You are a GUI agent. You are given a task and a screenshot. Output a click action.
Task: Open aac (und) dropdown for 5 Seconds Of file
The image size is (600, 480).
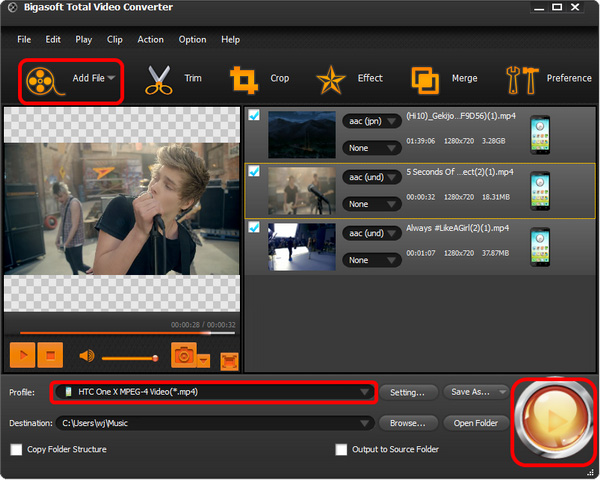click(372, 177)
